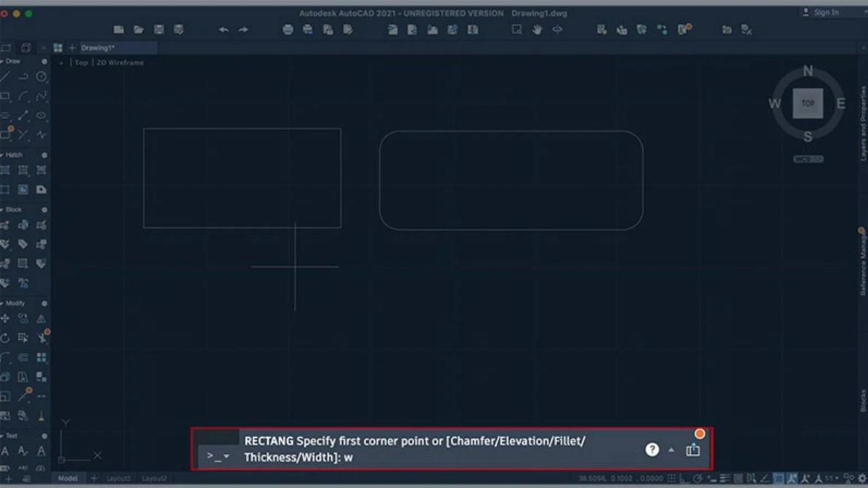This screenshot has height=488, width=868.
Task: Toggle grid display in status bar
Action: [x=671, y=479]
